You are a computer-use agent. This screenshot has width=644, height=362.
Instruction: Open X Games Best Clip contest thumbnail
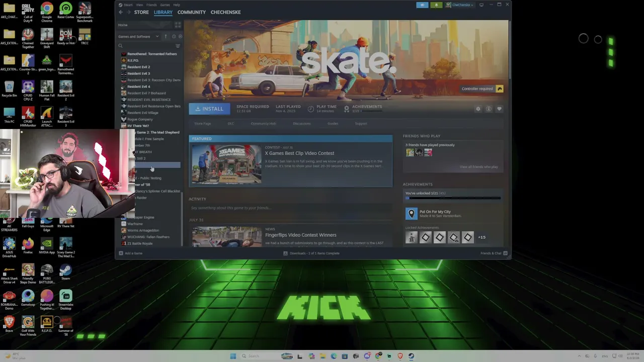pos(226,164)
